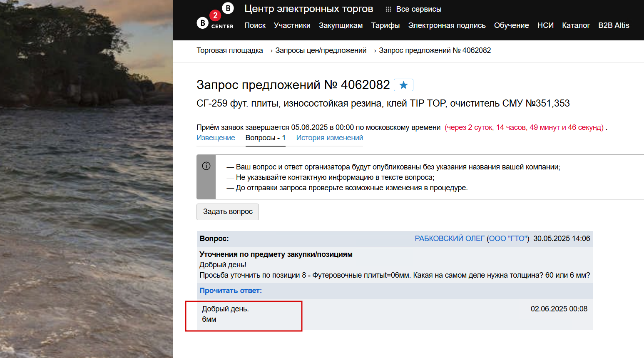Image resolution: width=644 pixels, height=358 pixels.
Task: Go to B2B Altis link
Action: [x=614, y=25]
